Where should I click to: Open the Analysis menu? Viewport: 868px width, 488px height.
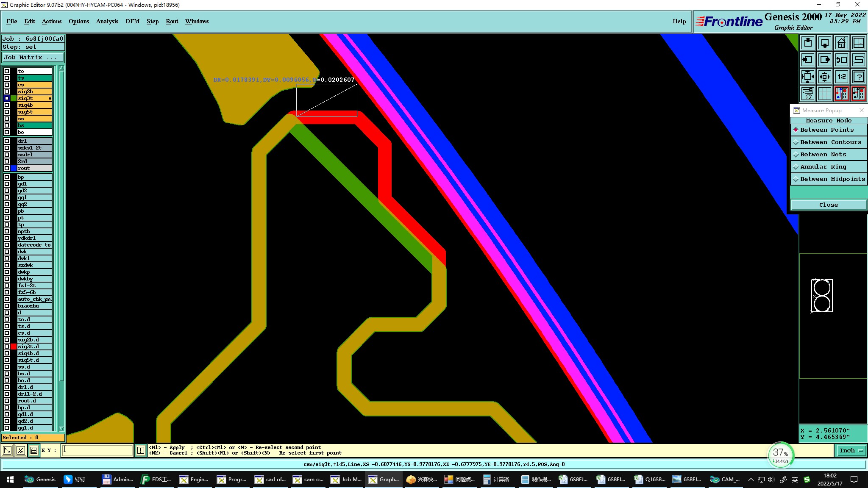click(107, 21)
